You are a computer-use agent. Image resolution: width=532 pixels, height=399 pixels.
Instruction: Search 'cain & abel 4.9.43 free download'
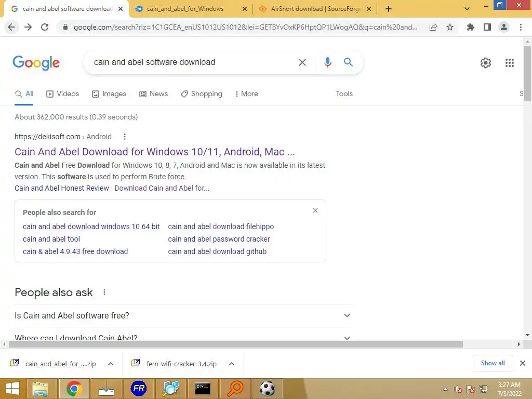point(75,252)
